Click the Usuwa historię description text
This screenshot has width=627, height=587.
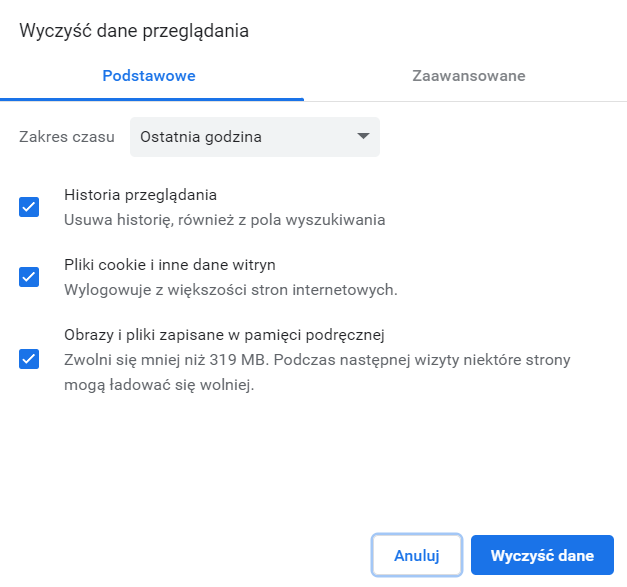click(224, 219)
